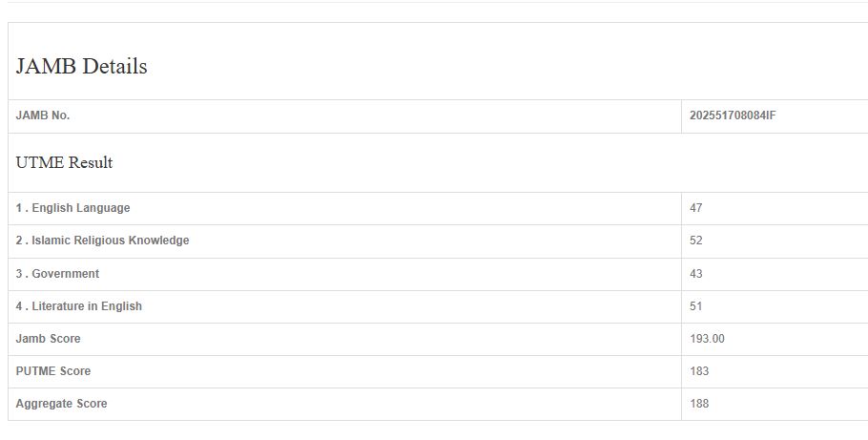Click the PUTME Score value 183
Viewport: 868px width, 440px height.
click(699, 371)
